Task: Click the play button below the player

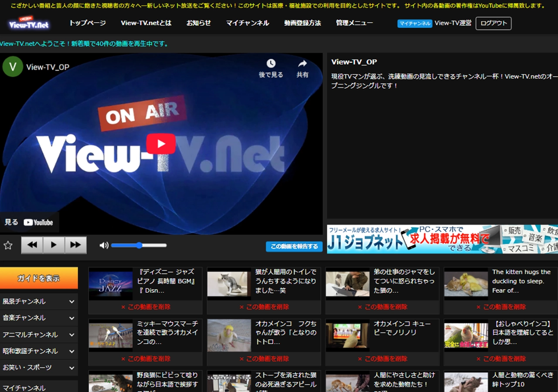Action: click(54, 245)
